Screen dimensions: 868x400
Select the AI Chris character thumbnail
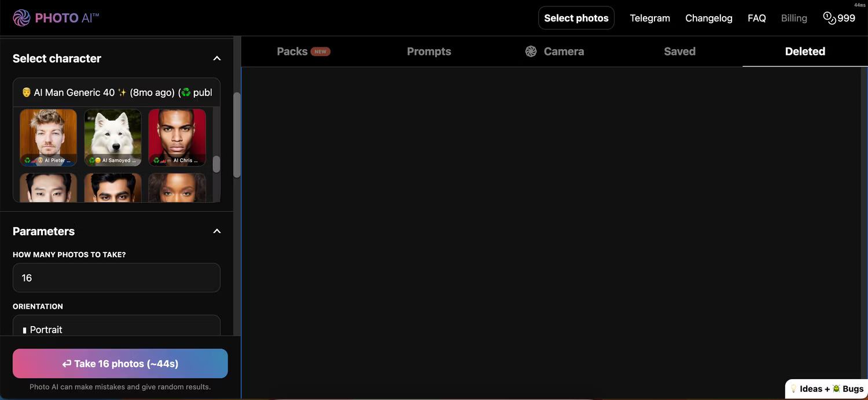(x=177, y=138)
